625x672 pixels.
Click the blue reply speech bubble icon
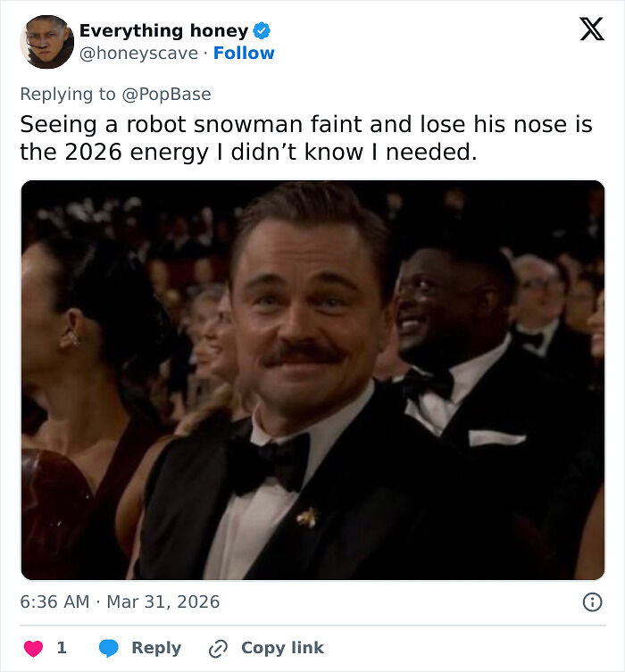coord(109,648)
